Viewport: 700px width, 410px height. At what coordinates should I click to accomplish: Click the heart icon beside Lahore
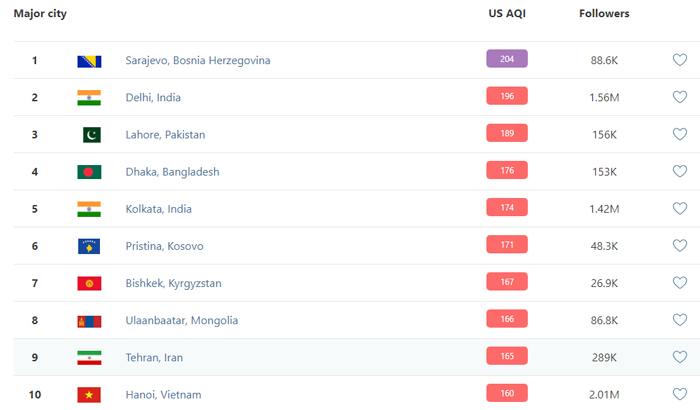tap(680, 134)
